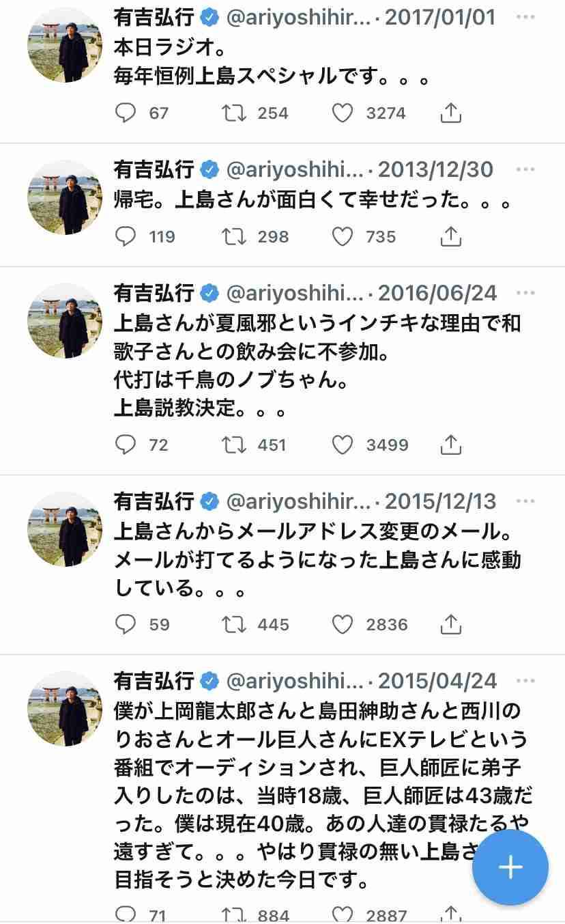Share the 2015/12/13 tweet
Viewport: 565px width, 924px height.
coord(450,624)
